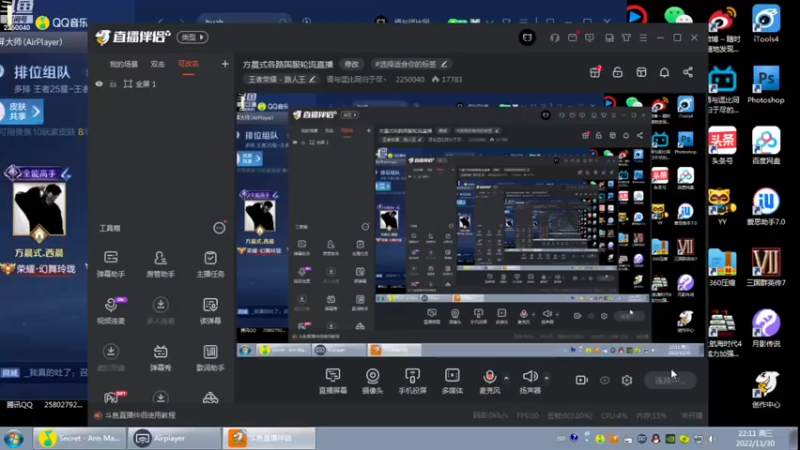The image size is (800, 450).
Task: Click 皮肤共享 in the game window
Action: 21,111
